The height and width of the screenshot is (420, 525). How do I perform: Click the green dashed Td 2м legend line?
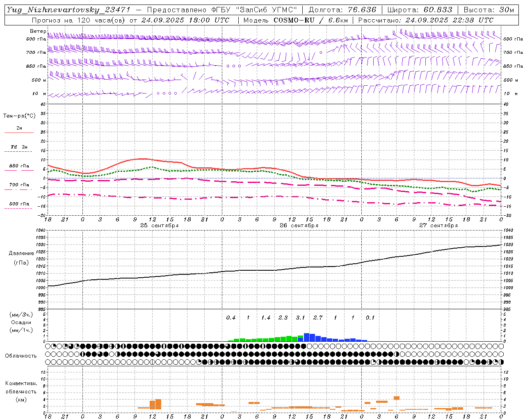point(18,152)
